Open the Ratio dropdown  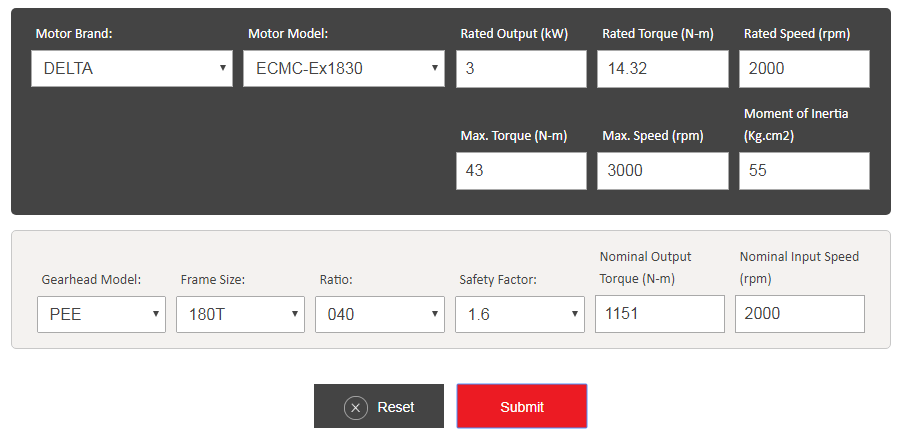tap(379, 314)
